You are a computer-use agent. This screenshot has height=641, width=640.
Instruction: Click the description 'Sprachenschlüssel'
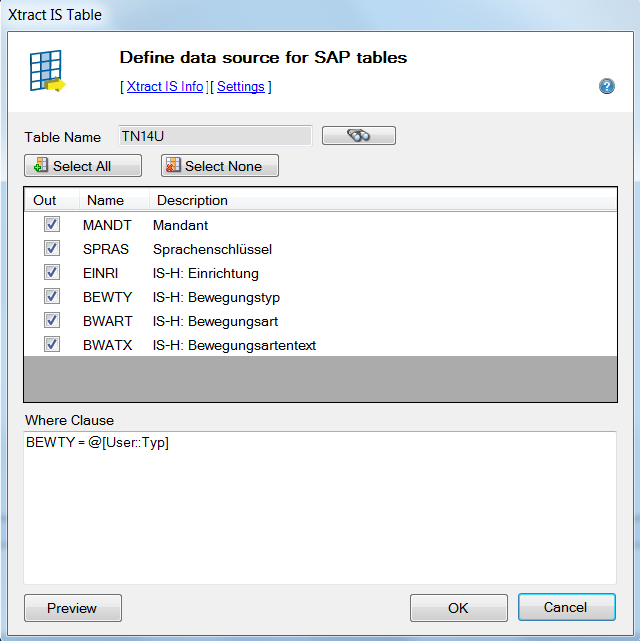[x=212, y=249]
